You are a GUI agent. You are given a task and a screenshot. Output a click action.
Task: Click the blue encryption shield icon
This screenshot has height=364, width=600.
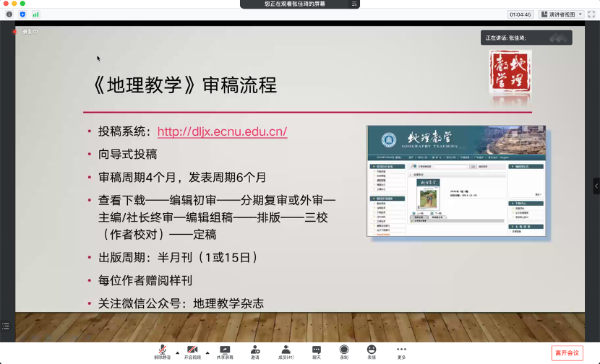point(22,14)
